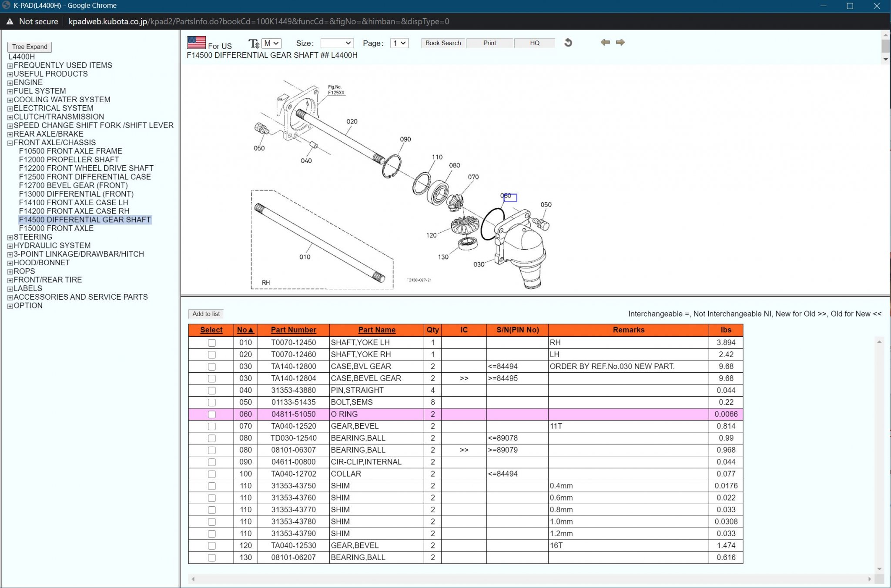Expand ELECTRICAL SYSTEM tree node
Image resolution: width=891 pixels, height=588 pixels.
(x=10, y=109)
